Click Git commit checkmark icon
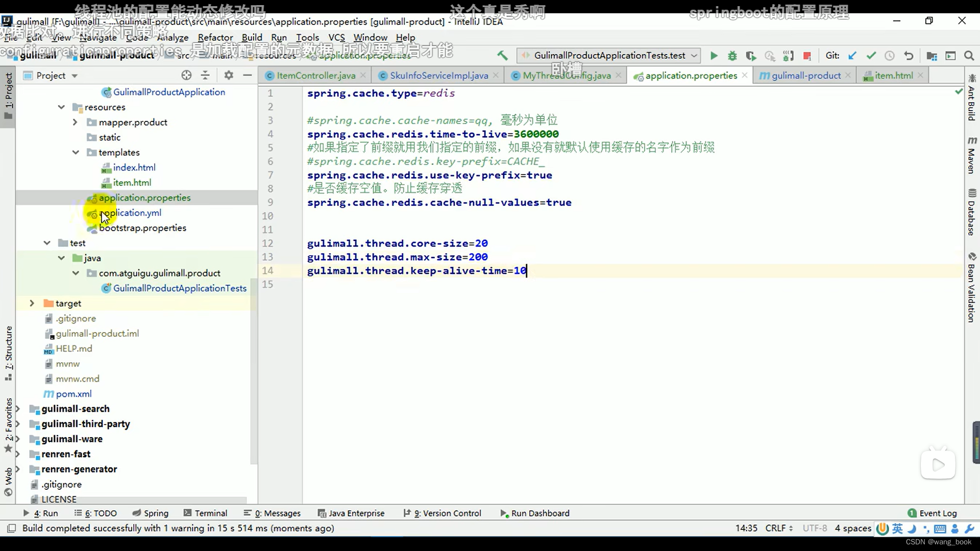The width and height of the screenshot is (980, 551). click(871, 56)
